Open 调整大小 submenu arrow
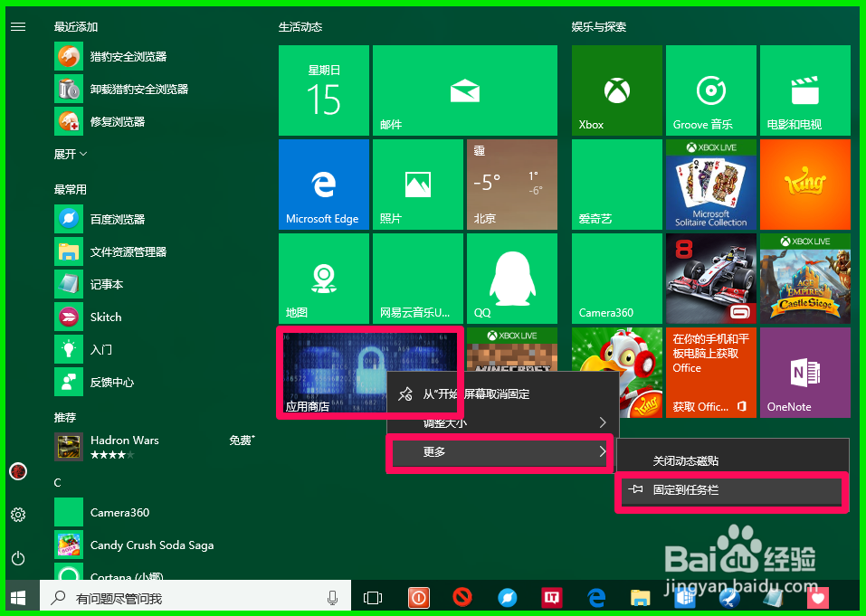Screen dimensions: 866x616 coord(603,422)
